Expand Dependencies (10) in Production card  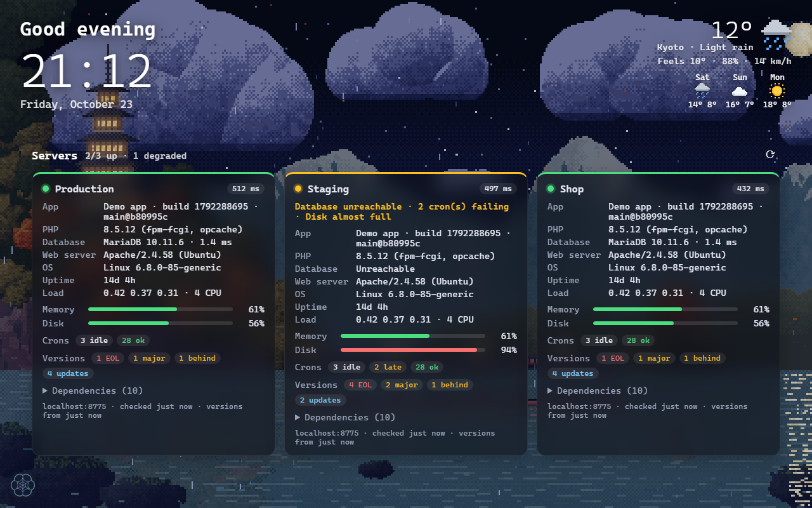point(93,391)
